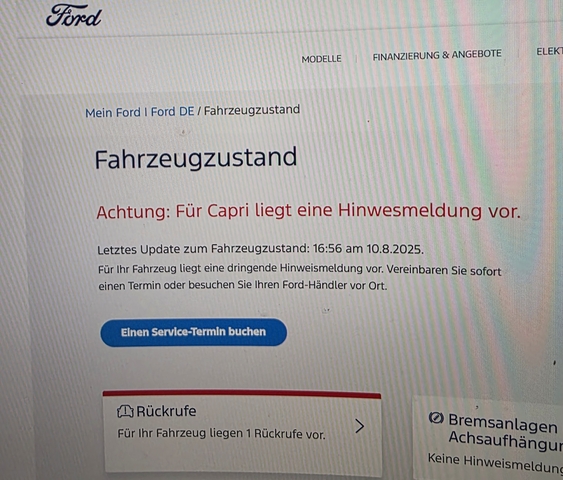Screen dimensions: 563x480
Task: Go to the Mein Ford breadcrumb link
Action: point(113,113)
